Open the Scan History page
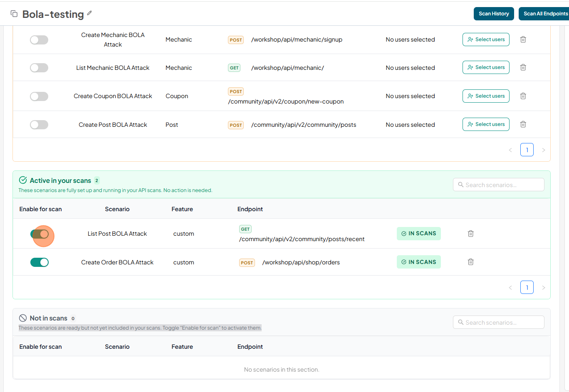Viewport: 569px width, 392px height. (x=494, y=14)
